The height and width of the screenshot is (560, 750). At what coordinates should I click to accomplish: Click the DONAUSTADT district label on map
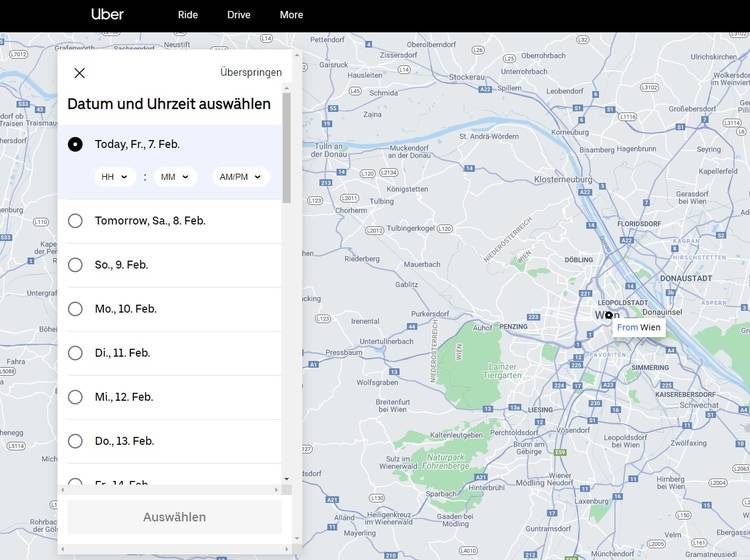686,278
